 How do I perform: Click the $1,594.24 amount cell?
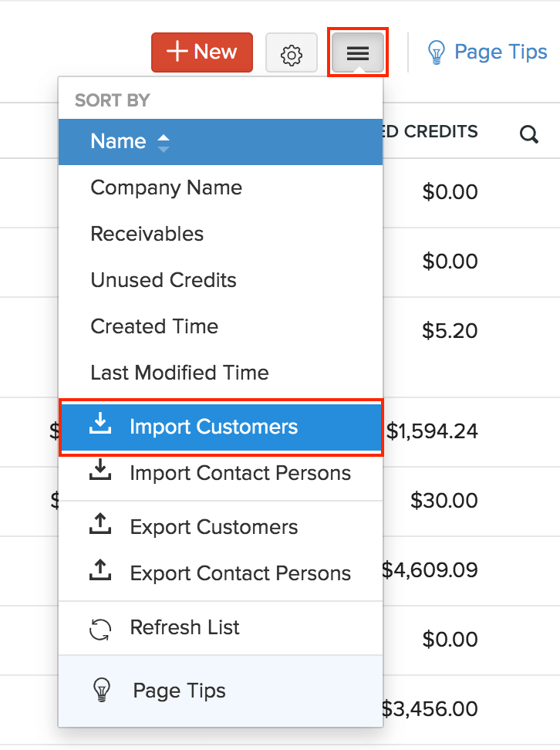(x=432, y=431)
